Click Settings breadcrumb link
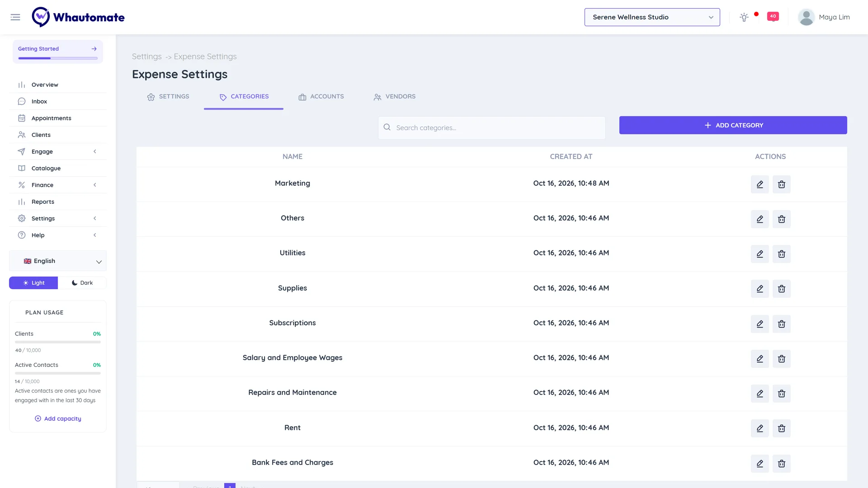The image size is (868, 488). (146, 56)
